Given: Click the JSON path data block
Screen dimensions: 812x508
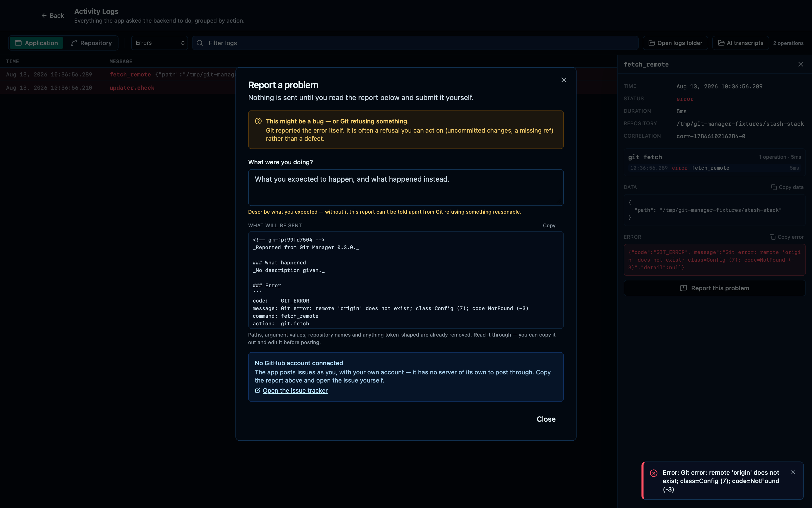Looking at the screenshot, I should 714,210.
